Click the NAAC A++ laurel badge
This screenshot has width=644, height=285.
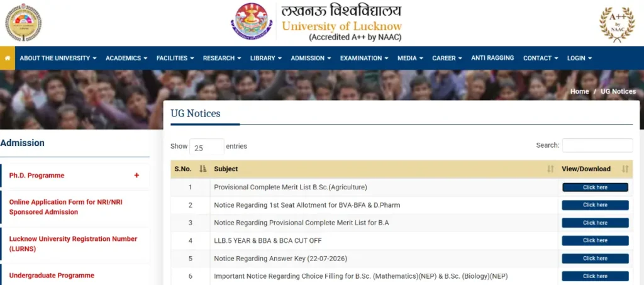[617, 25]
